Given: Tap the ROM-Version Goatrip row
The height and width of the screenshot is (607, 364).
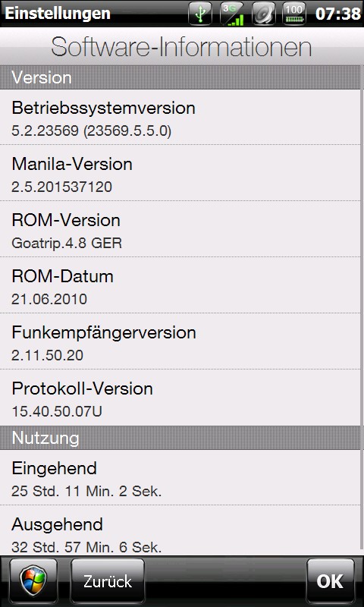Looking at the screenshot, I should (x=180, y=229).
